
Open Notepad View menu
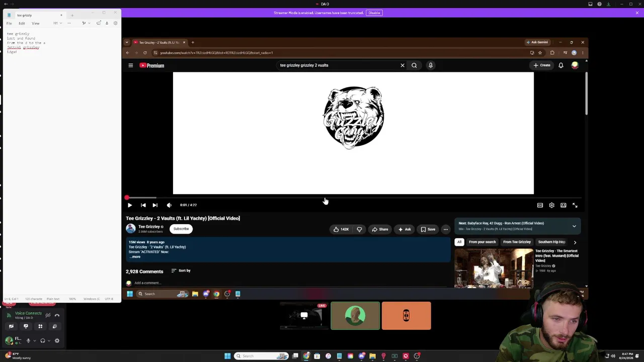click(x=36, y=24)
